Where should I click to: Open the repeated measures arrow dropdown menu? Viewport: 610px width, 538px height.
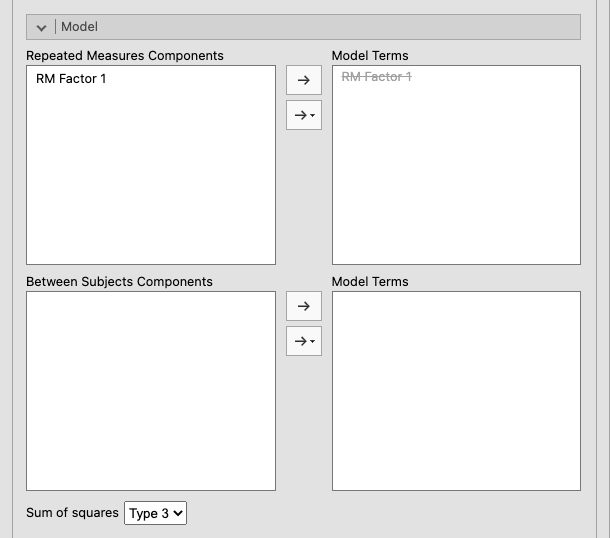(304, 116)
